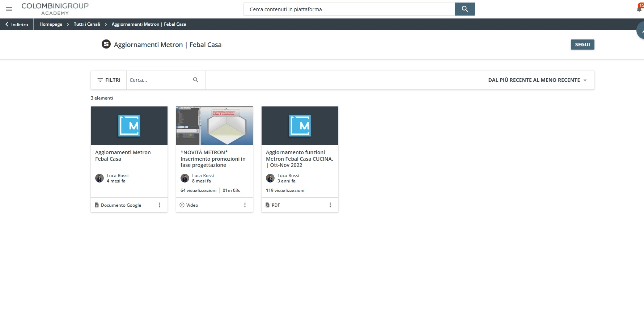Click author Luca Rossi on the 8 mesi fa card

click(x=203, y=176)
